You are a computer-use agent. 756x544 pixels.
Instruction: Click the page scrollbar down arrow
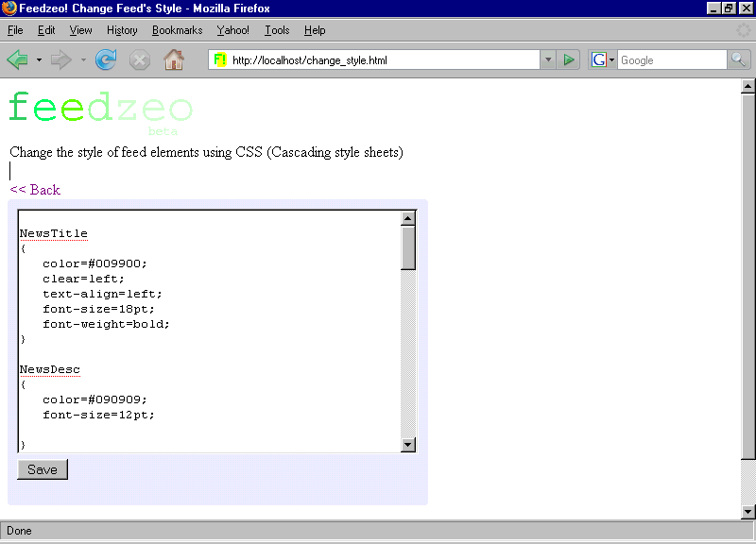tap(747, 512)
